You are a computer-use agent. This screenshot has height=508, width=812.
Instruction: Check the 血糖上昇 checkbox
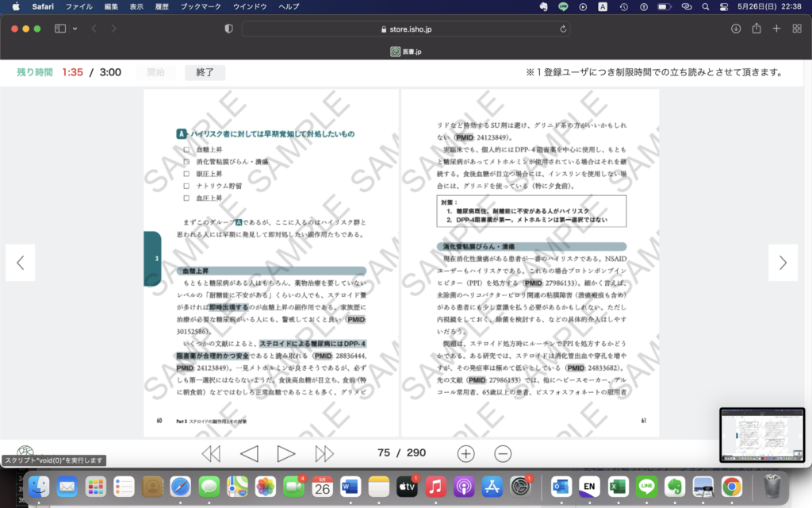[187, 149]
